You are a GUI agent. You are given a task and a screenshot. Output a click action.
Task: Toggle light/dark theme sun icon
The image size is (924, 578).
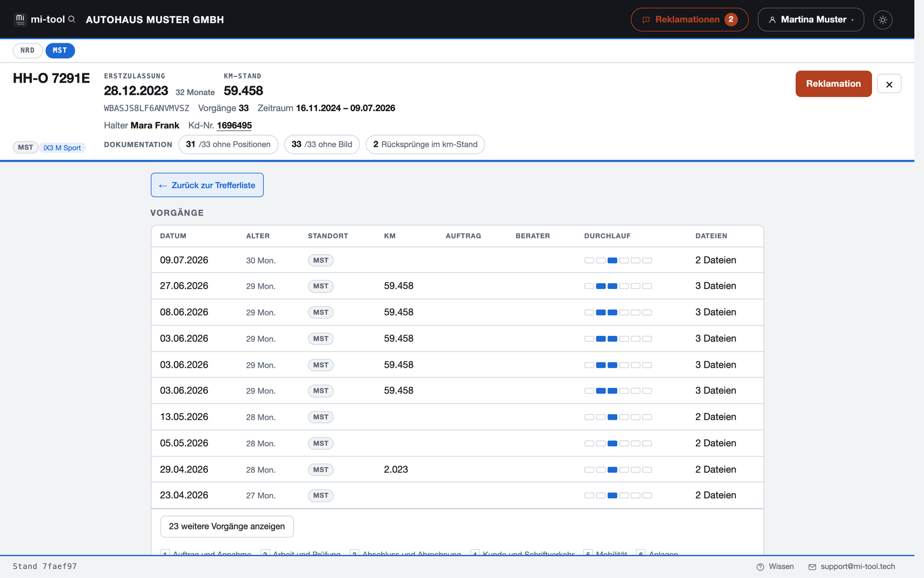coord(882,20)
